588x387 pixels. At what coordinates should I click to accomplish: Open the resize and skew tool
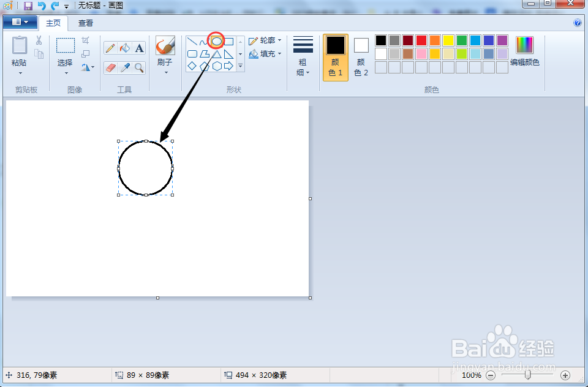tap(86, 54)
